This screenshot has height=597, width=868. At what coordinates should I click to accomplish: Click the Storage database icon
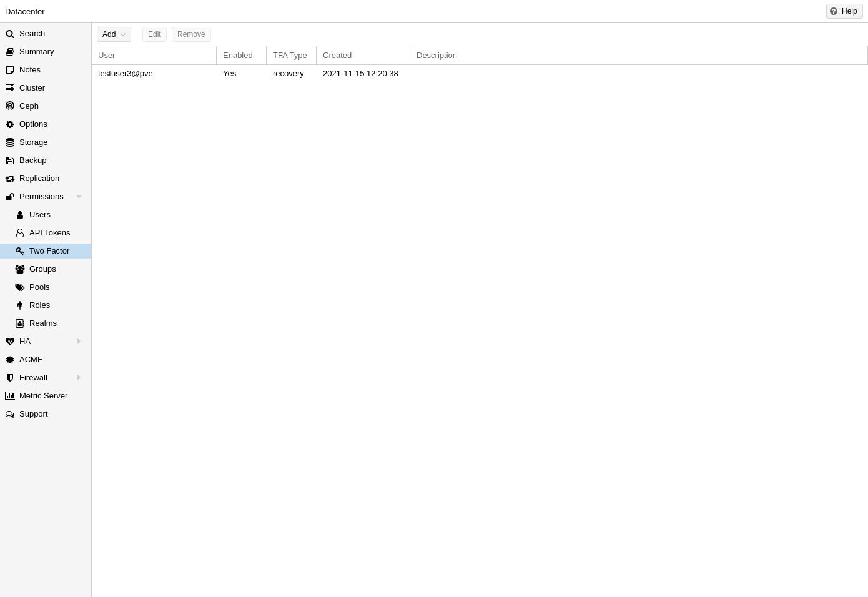coord(10,142)
